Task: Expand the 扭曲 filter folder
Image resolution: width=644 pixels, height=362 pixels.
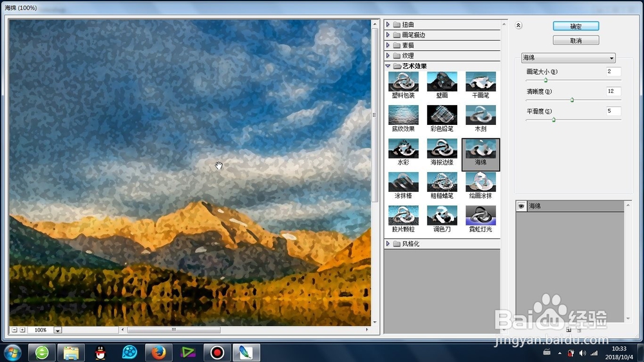Action: [x=388, y=24]
